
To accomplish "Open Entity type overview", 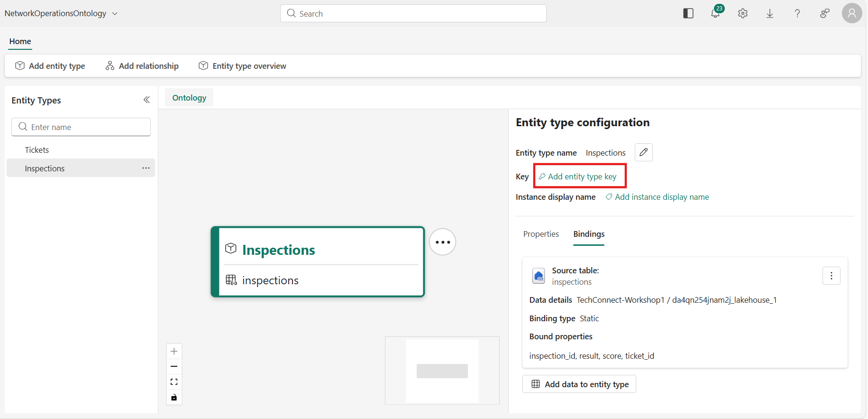I will [242, 66].
